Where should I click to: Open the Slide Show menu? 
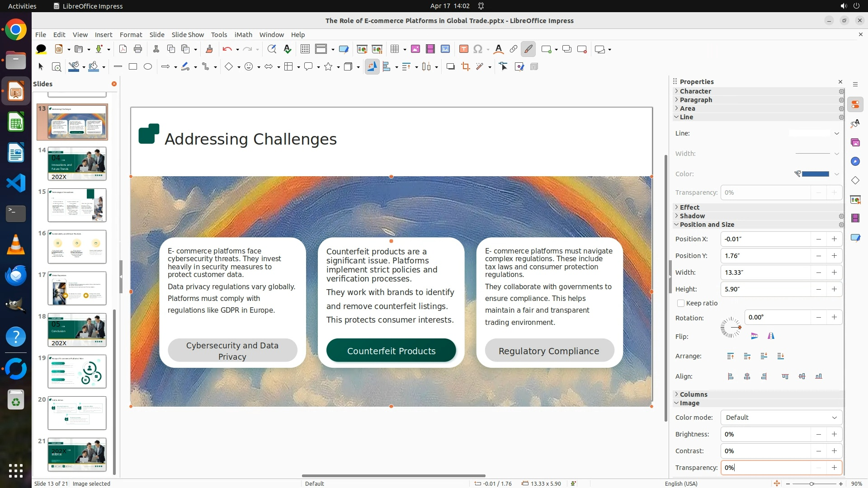click(x=188, y=35)
